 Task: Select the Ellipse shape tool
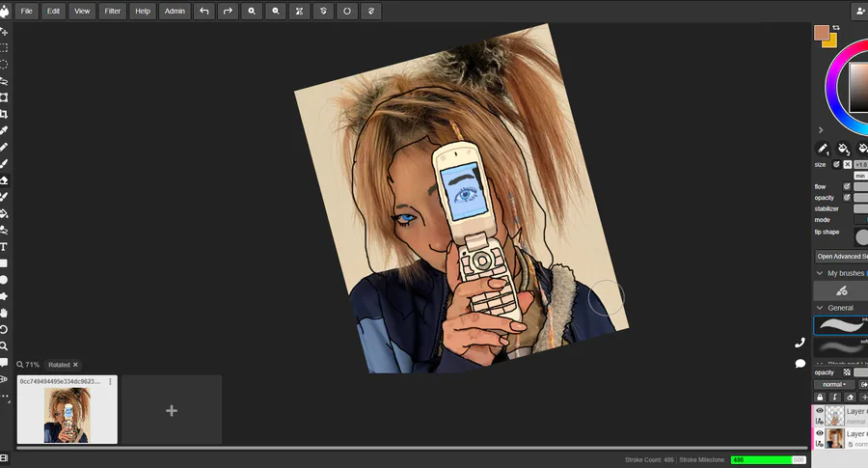(3, 280)
